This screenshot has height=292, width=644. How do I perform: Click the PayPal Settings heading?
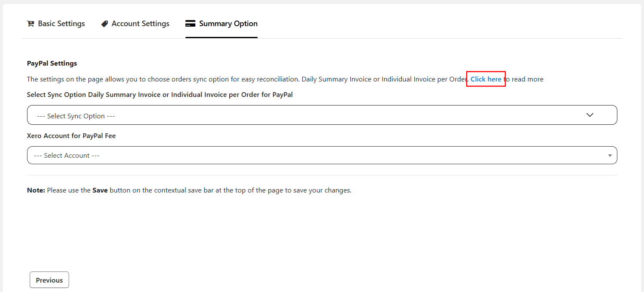tap(52, 63)
